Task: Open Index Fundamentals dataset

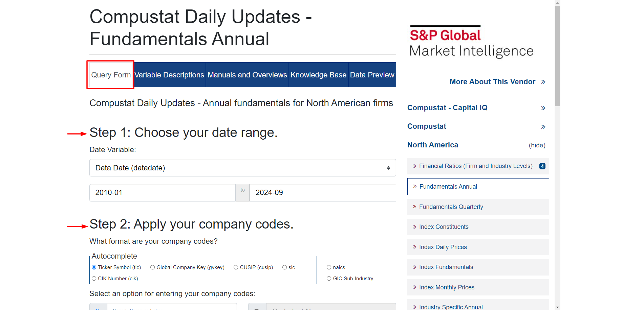Action: point(478,267)
